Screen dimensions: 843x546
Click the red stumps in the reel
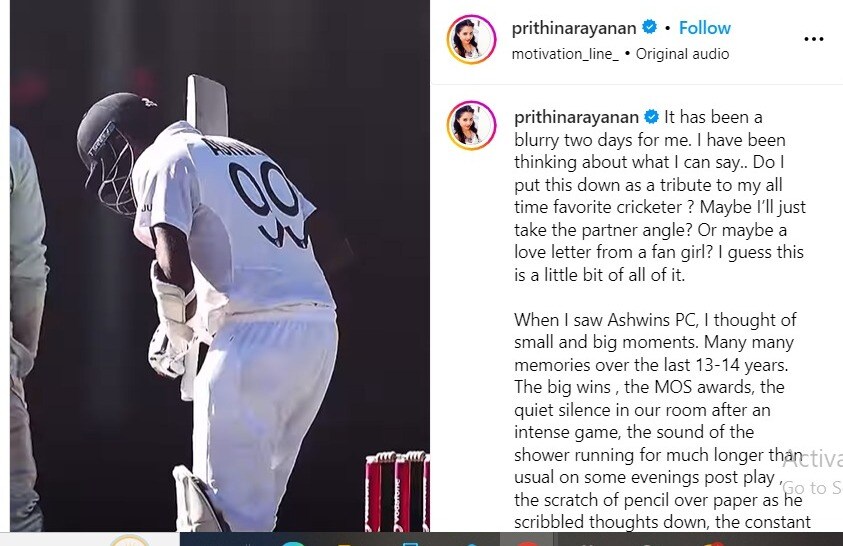tap(397, 491)
